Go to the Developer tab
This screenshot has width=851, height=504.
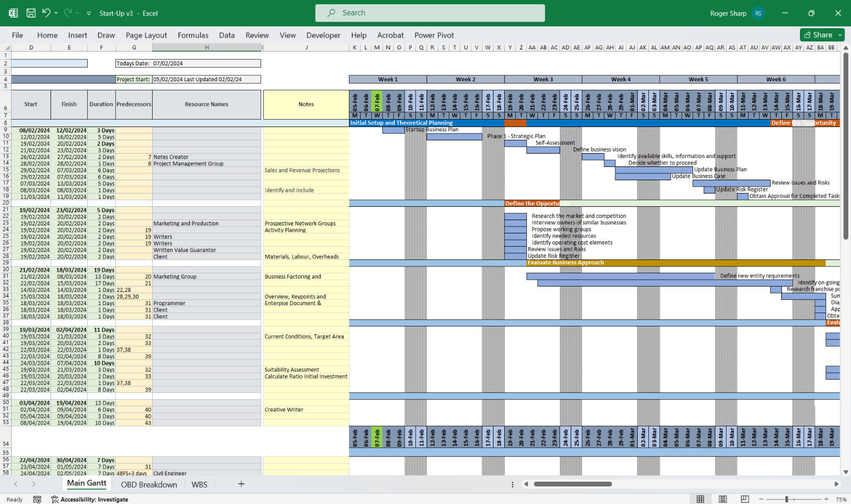323,35
